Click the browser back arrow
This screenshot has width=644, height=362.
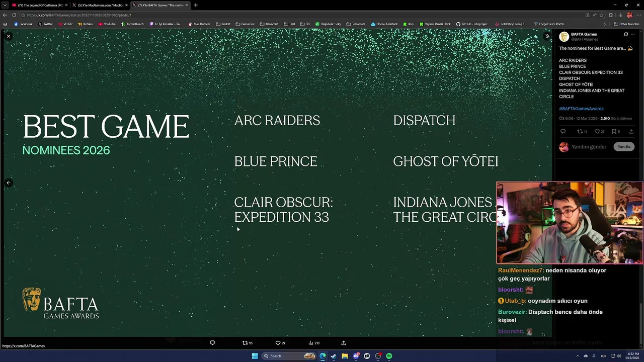(x=5, y=15)
